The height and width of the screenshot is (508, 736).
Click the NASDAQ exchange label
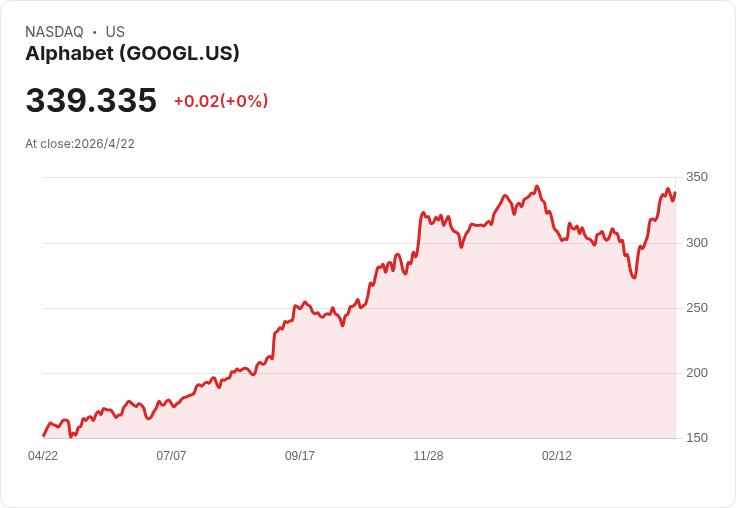(x=54, y=32)
